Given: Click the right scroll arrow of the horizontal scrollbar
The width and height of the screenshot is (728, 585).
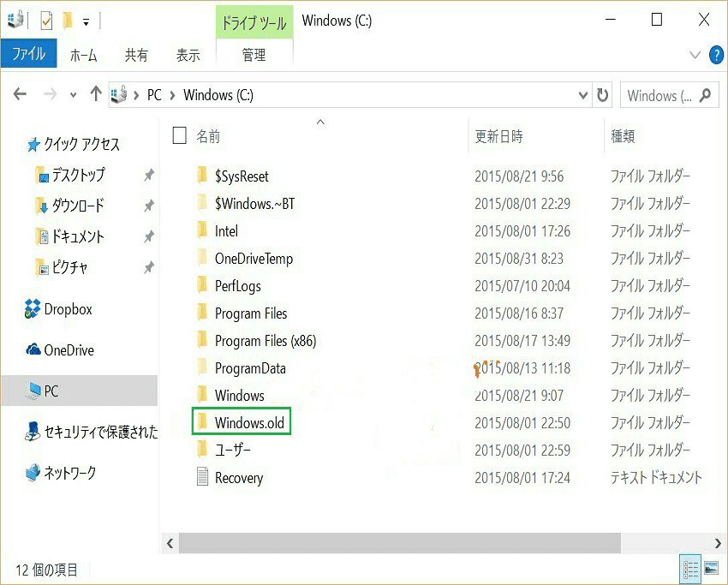Looking at the screenshot, I should pos(718,543).
